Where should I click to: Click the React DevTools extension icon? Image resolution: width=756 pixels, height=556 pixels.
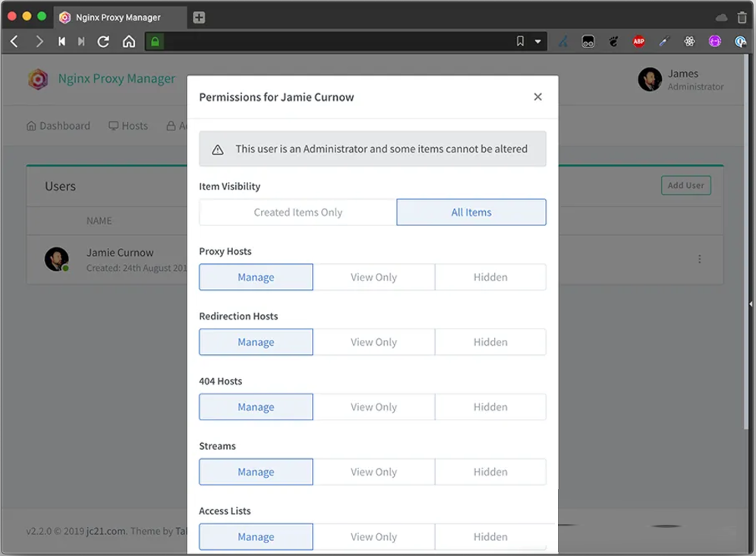pyautogui.click(x=689, y=42)
